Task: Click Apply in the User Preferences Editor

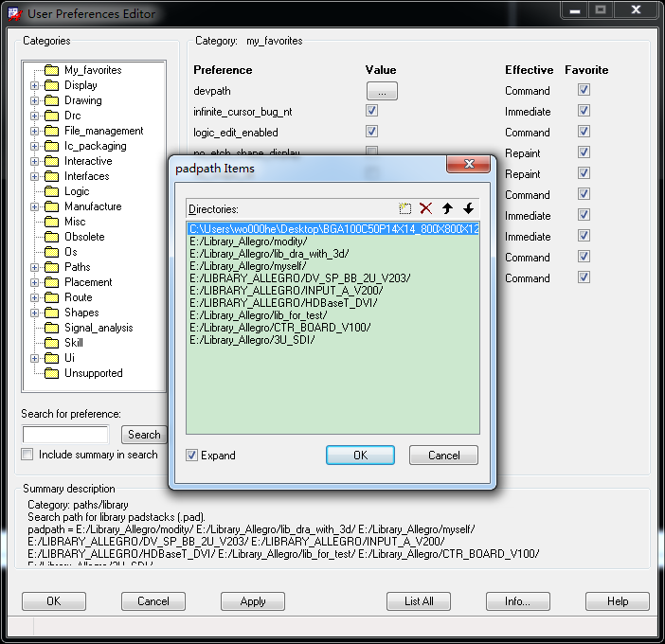Action: click(253, 601)
